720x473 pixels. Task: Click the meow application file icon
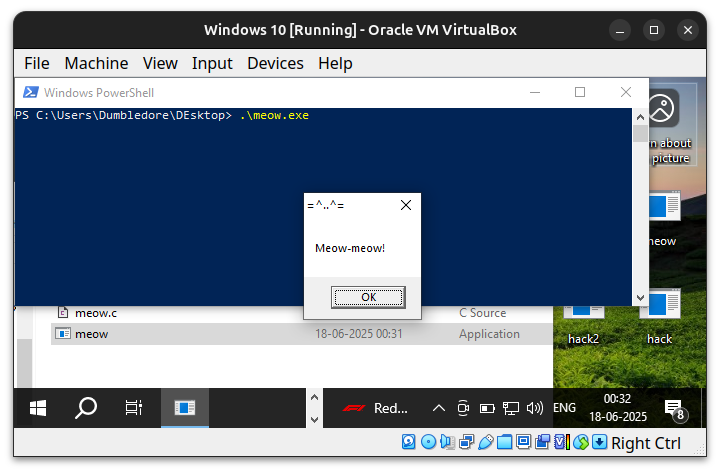click(x=63, y=333)
